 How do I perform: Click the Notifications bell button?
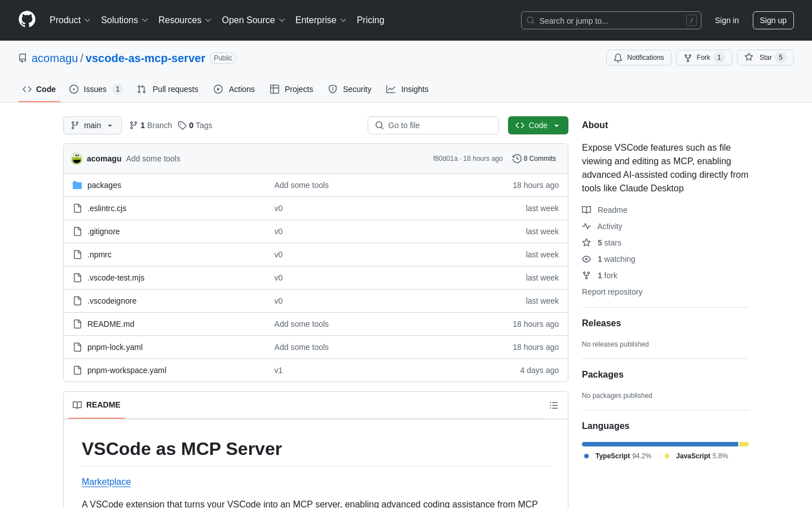(639, 58)
